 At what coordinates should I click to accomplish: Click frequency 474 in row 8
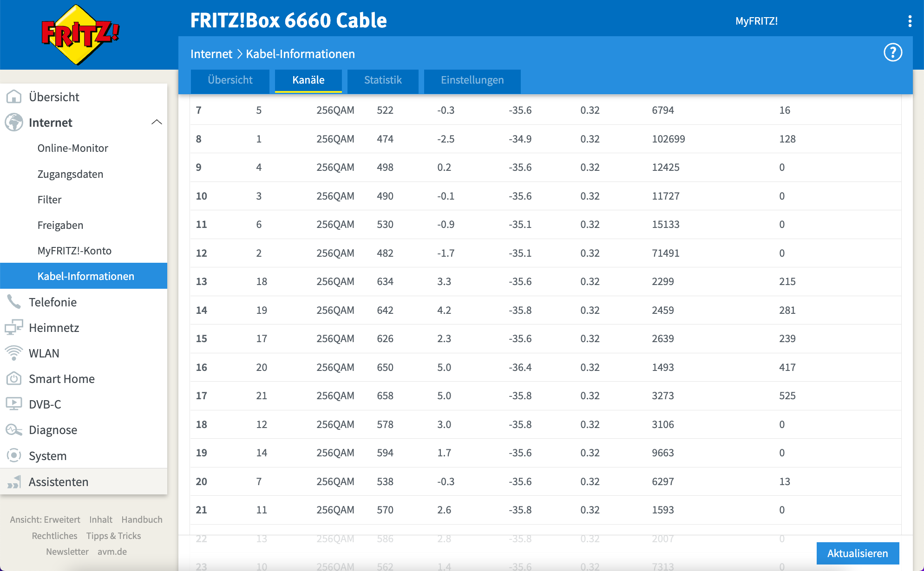(385, 139)
